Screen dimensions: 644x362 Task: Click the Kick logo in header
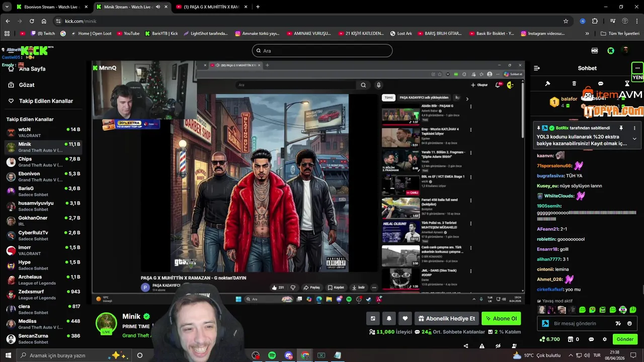pos(34,51)
